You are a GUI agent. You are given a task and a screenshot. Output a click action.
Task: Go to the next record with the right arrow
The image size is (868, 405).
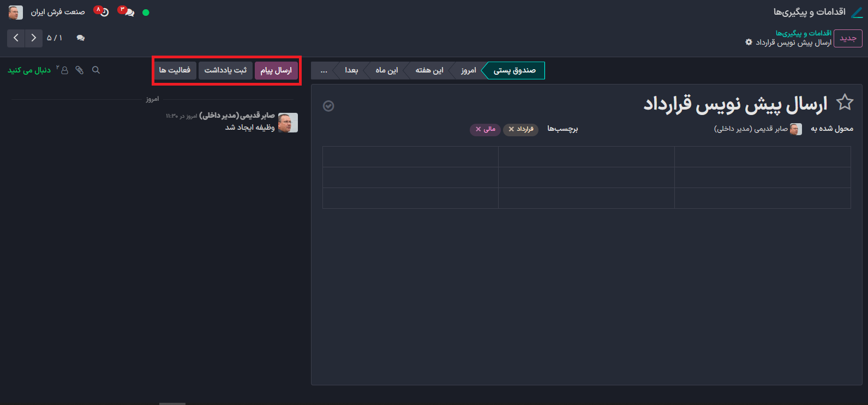[34, 38]
